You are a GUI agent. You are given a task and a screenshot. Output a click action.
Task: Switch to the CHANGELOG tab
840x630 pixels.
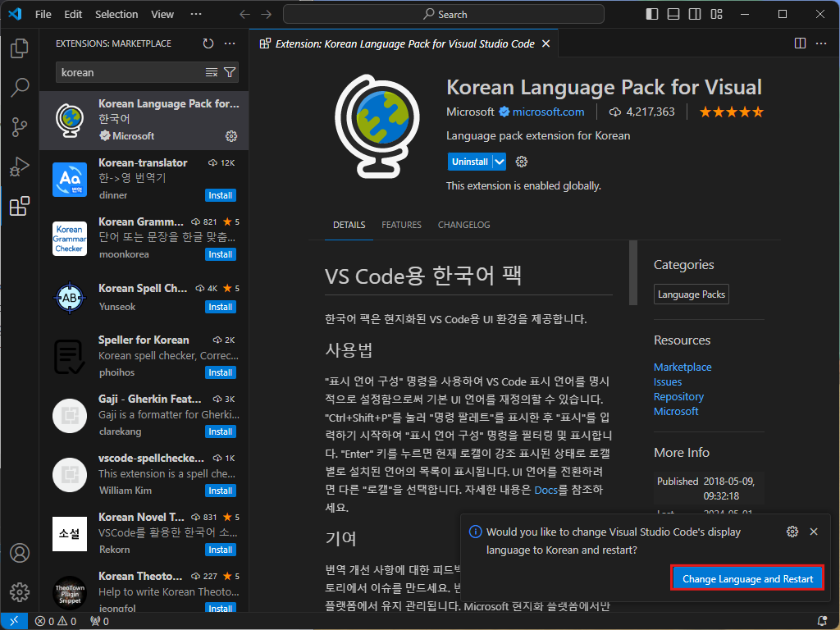pos(464,225)
